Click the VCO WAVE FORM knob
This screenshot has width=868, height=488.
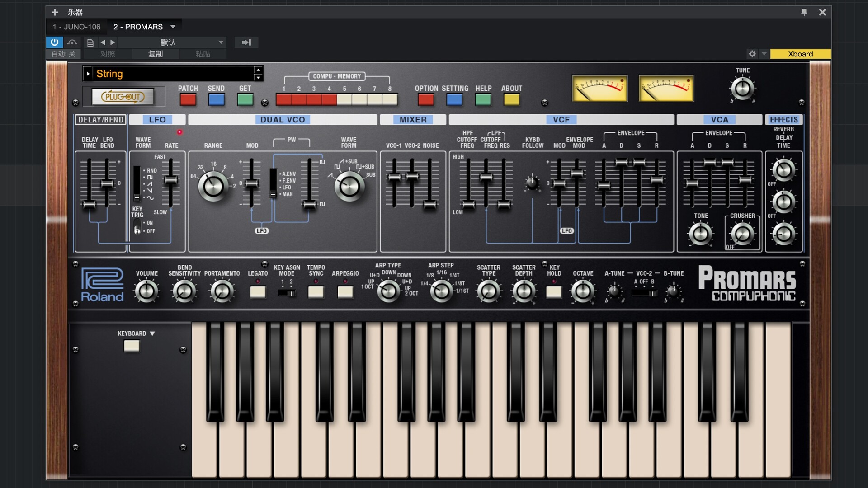pos(349,186)
